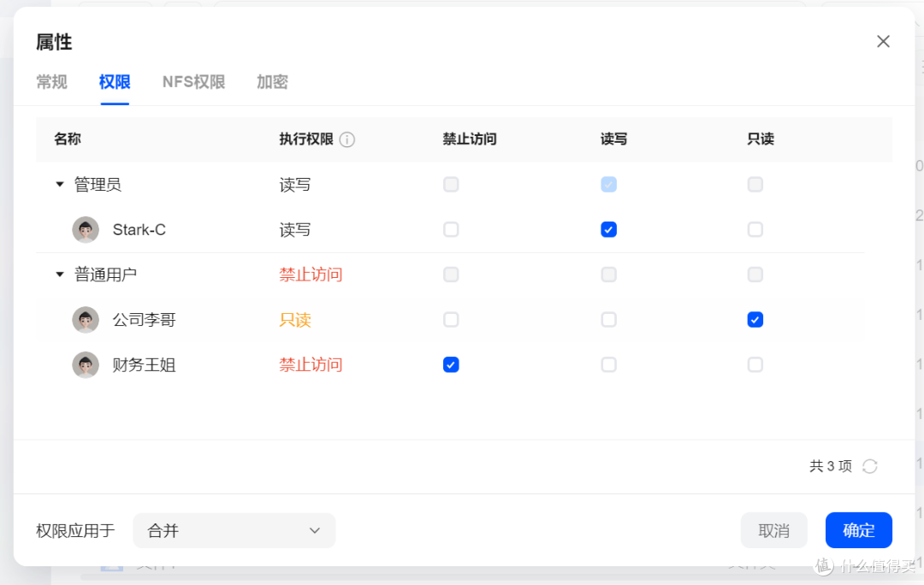
Task: Click the 权限应用于 label
Action: 75,531
